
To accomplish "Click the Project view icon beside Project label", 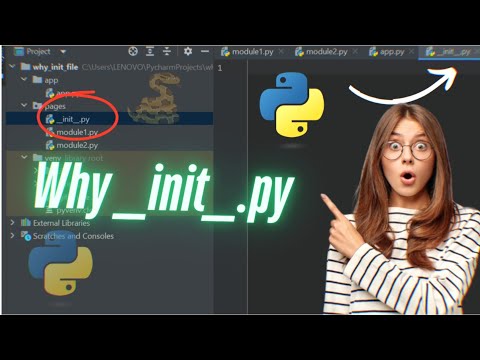I will 19,52.
